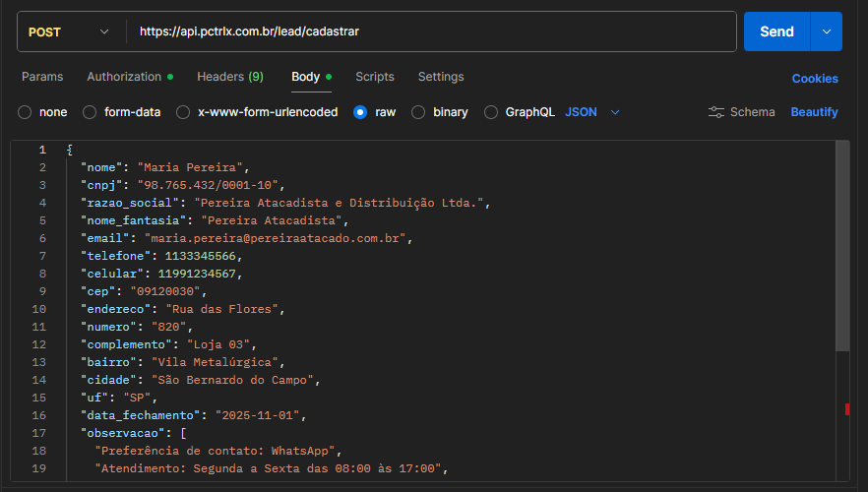The width and height of the screenshot is (868, 492).
Task: Choose x-www-form-urlencoded body type
Action: 183,112
